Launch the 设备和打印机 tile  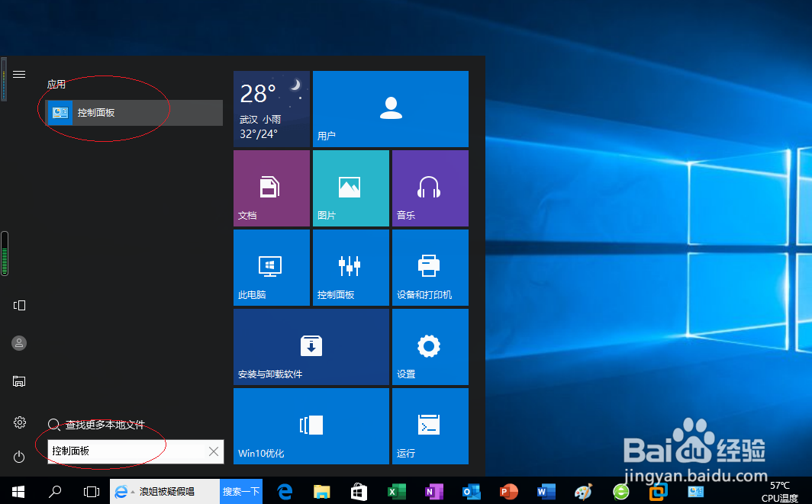[430, 267]
